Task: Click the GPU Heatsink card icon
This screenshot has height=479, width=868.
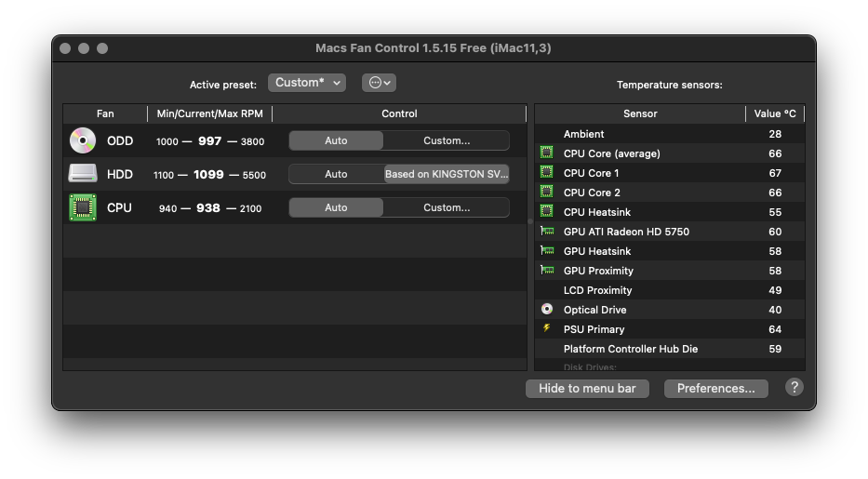Action: coord(547,250)
